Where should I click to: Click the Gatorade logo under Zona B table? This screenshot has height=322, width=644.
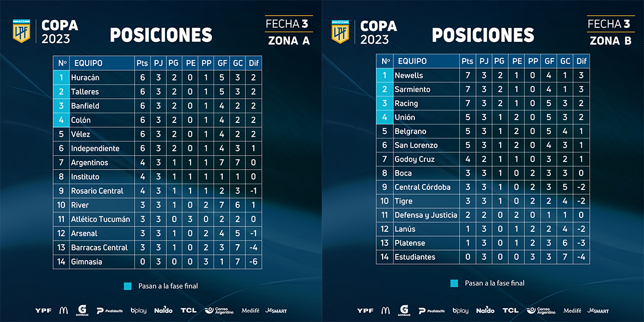(x=404, y=310)
